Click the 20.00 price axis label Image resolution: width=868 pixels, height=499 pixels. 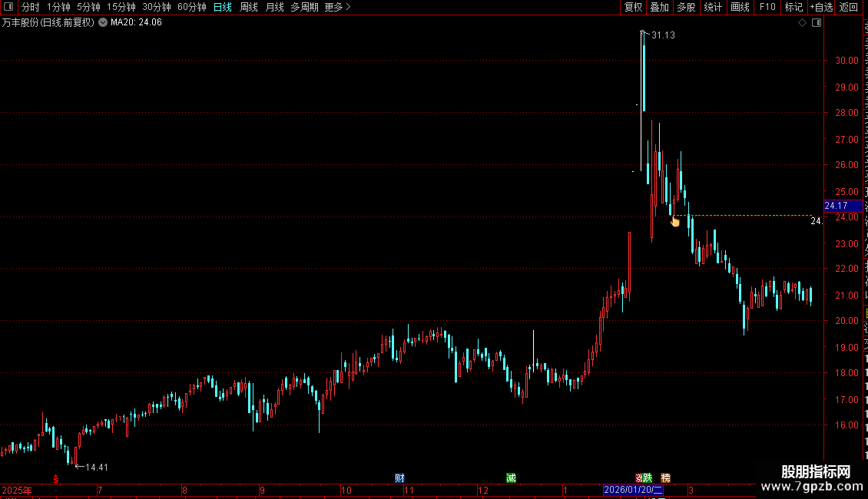coord(846,321)
